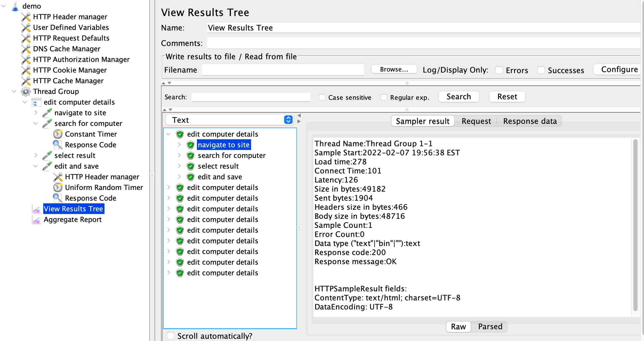Select the Parsed view tab
The height and width of the screenshot is (341, 644).
[x=490, y=327]
